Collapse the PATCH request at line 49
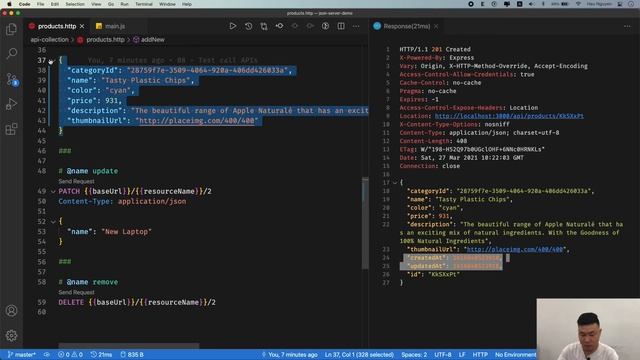640x360 pixels. click(x=53, y=191)
